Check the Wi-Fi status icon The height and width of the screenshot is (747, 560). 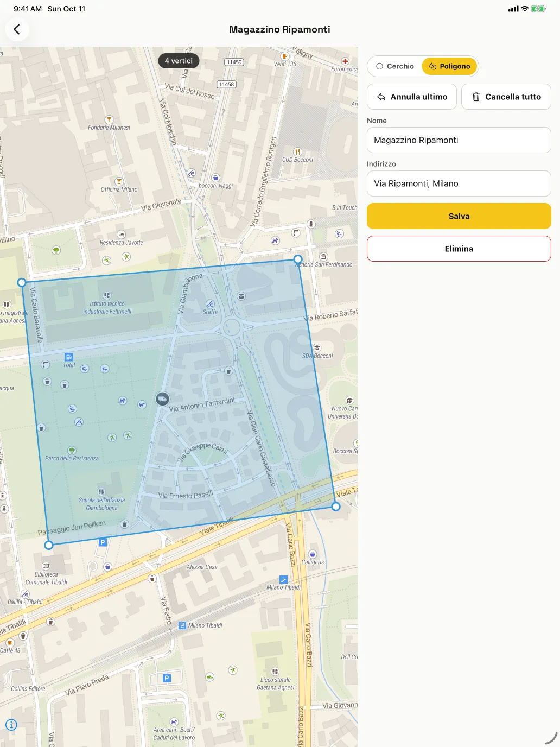(525, 9)
